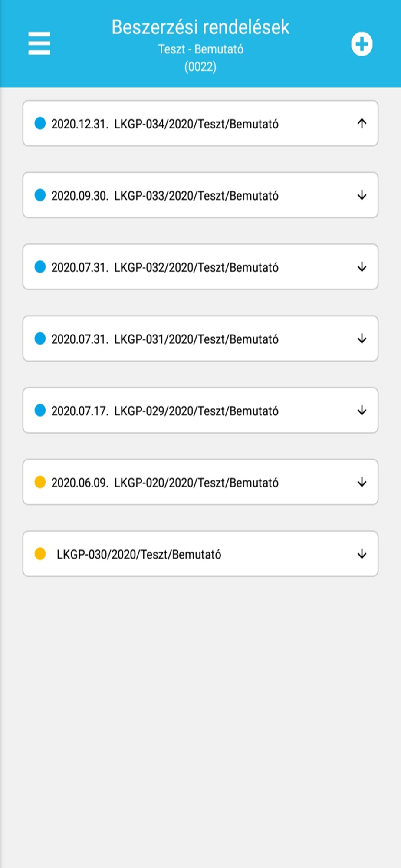Screen dimensions: 401x868
Task: Expand the LKGP-031 order down arrow
Action: (362, 339)
